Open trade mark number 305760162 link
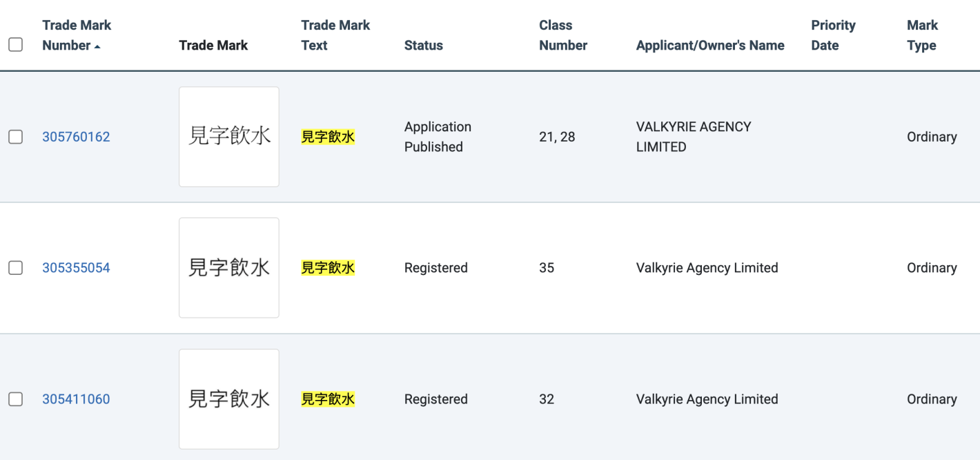The height and width of the screenshot is (460, 980). click(76, 137)
